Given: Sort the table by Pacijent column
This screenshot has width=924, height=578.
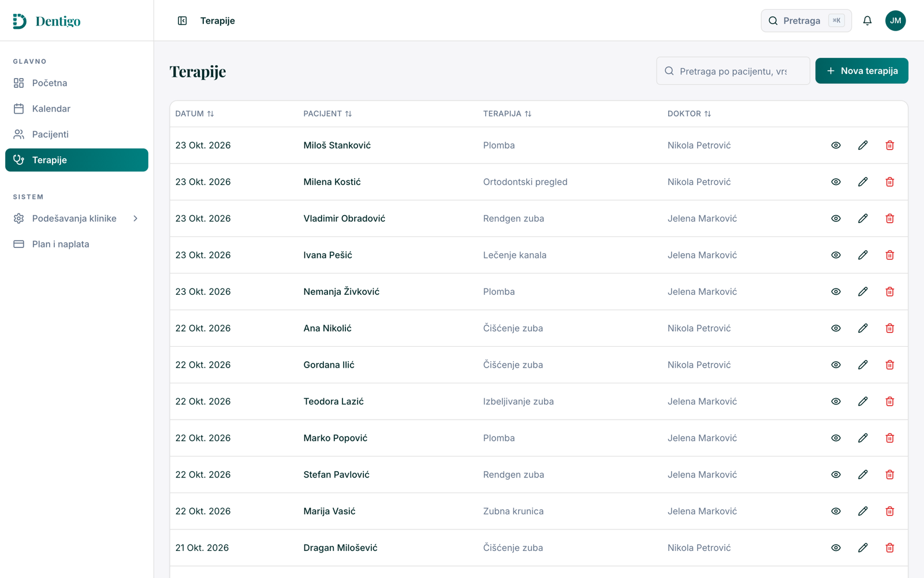Looking at the screenshot, I should (x=327, y=114).
